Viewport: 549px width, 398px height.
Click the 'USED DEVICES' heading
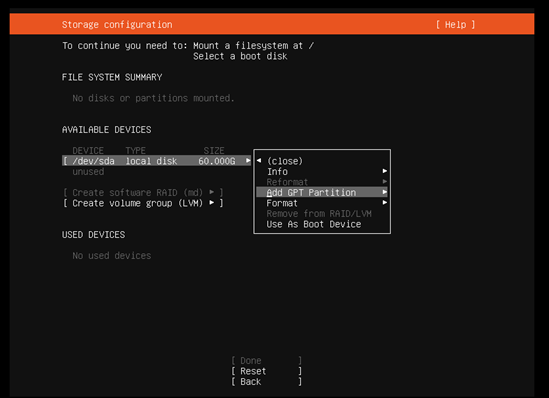point(93,235)
